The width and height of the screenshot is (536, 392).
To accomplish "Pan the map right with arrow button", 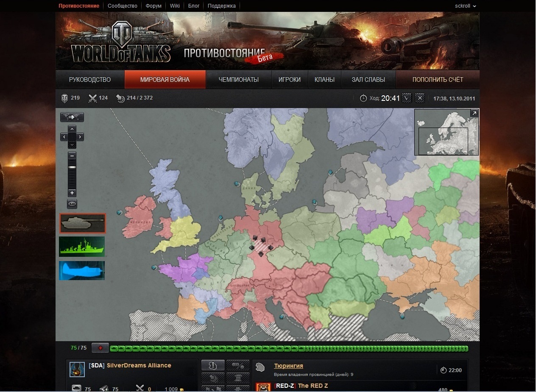I will tap(80, 136).
